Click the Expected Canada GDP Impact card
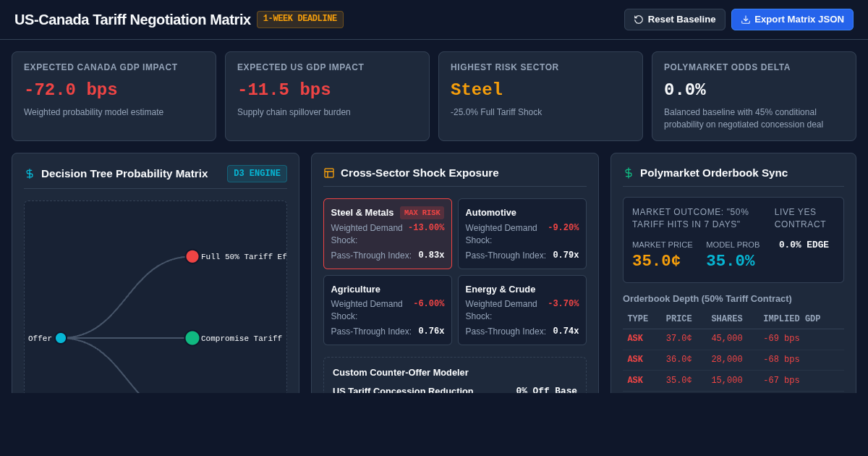 tap(114, 96)
